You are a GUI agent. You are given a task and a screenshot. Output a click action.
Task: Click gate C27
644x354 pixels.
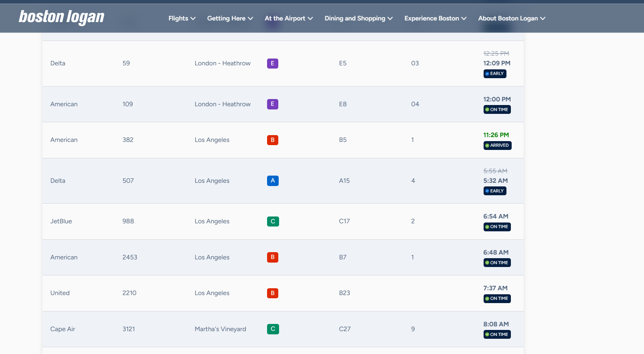click(x=344, y=329)
